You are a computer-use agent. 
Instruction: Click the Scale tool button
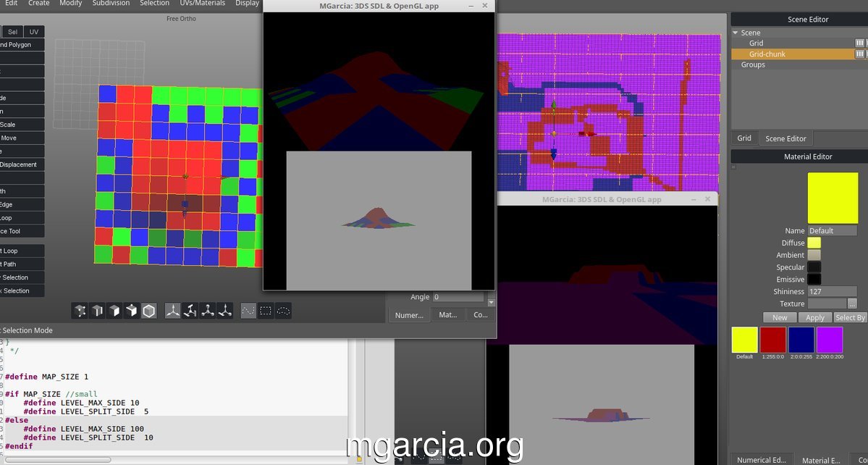pyautogui.click(x=21, y=125)
